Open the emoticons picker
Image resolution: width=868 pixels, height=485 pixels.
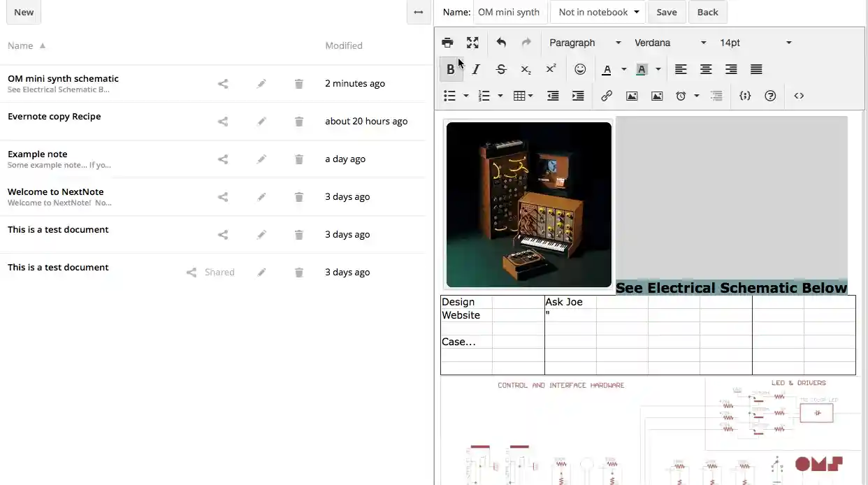tap(580, 69)
